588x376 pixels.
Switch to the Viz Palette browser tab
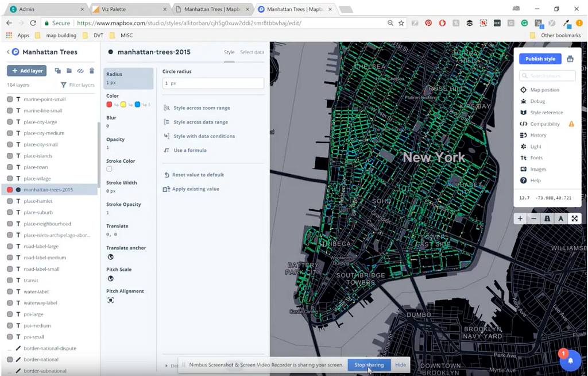coord(130,9)
